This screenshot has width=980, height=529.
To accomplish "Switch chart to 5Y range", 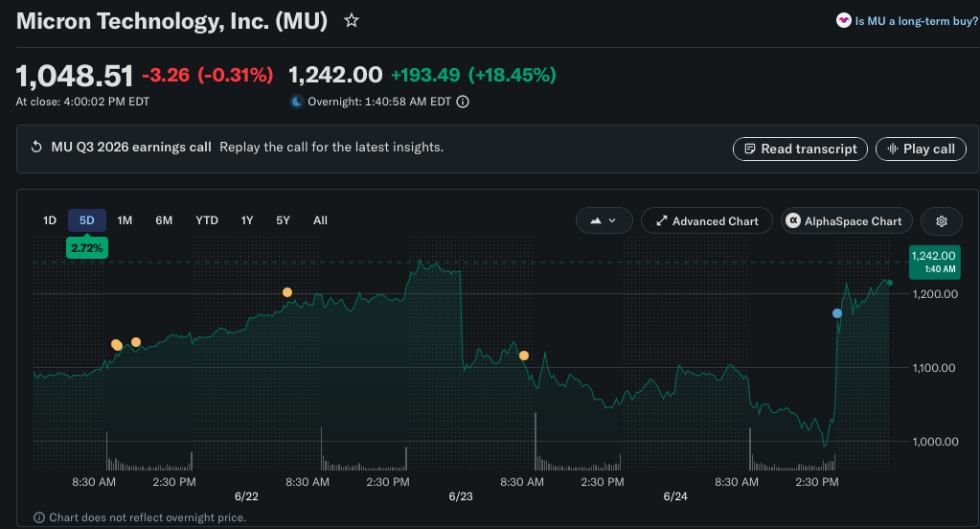I will click(284, 220).
